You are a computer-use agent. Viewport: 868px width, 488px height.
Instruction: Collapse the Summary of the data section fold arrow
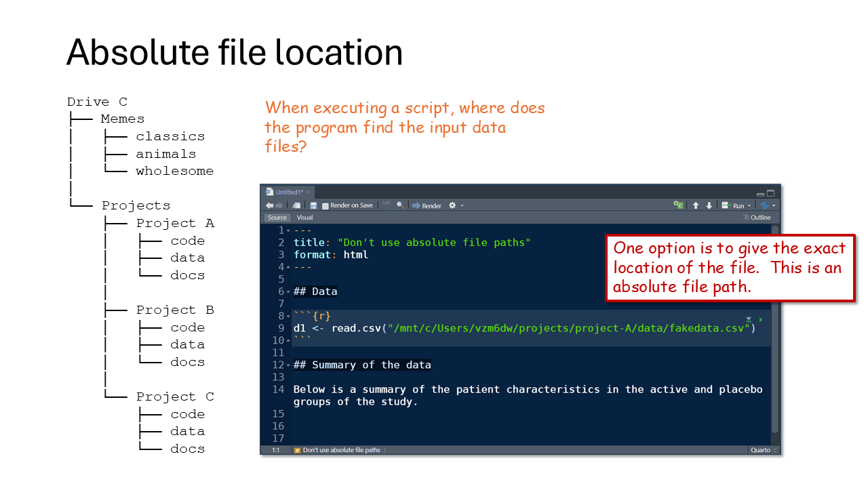288,365
